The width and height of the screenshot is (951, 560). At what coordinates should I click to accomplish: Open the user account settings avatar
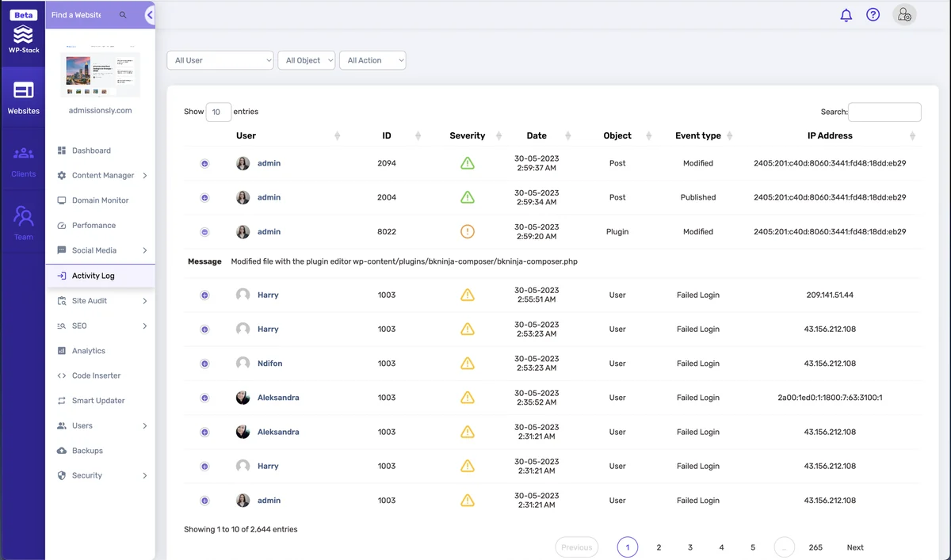click(904, 14)
